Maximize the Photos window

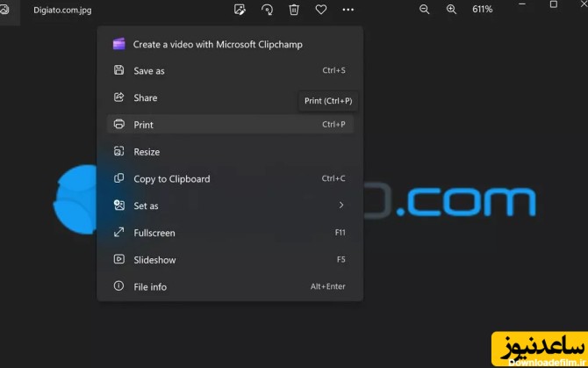pos(554,4)
